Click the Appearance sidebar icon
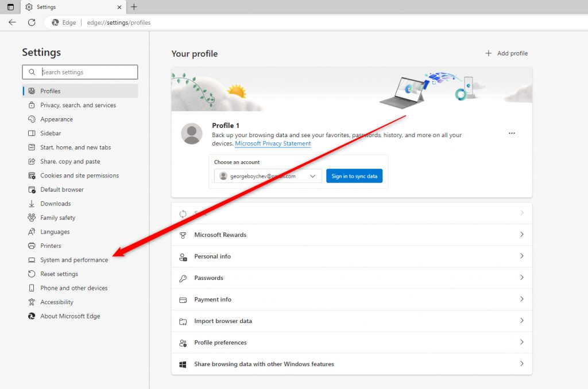Image resolution: width=588 pixels, height=389 pixels. (32, 119)
